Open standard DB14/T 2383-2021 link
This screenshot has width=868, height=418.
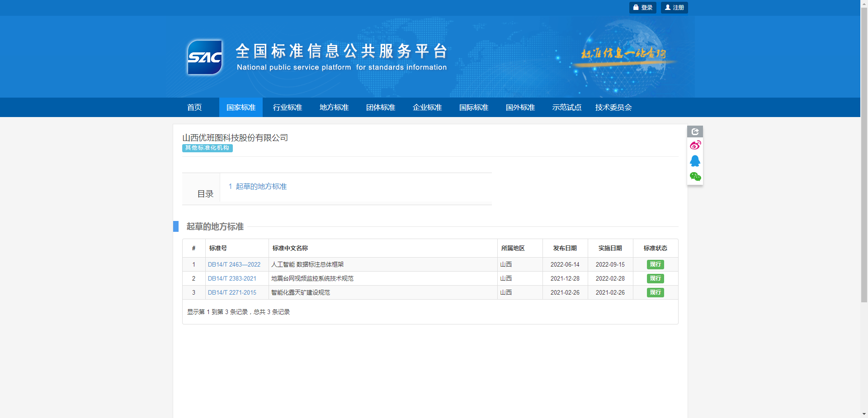tap(232, 279)
